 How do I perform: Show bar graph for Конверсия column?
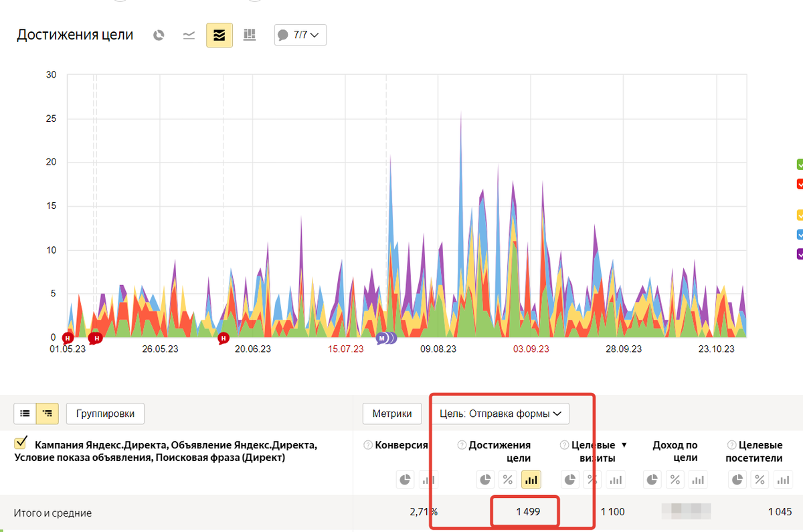tap(428, 479)
